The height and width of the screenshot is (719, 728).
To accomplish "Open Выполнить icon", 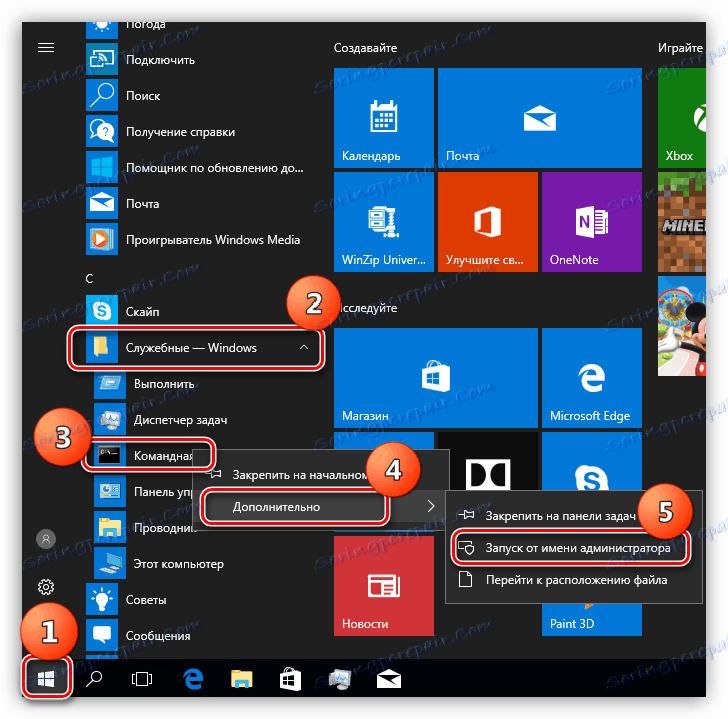I will 110,383.
